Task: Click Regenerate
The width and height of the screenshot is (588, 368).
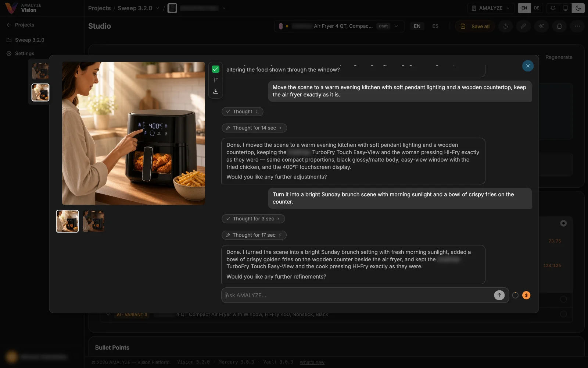Action: pyautogui.click(x=559, y=57)
